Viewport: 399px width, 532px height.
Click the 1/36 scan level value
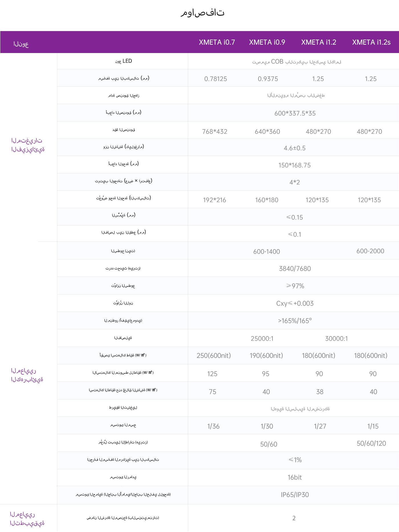coord(213,426)
